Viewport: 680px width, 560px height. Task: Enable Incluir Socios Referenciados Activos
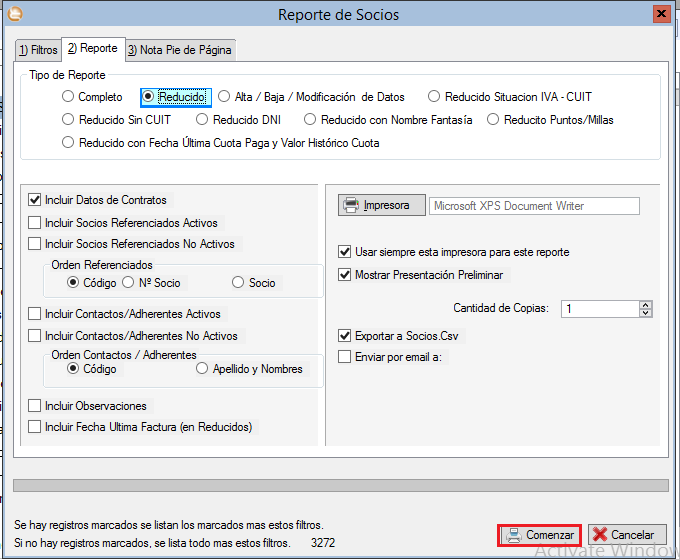(36, 223)
